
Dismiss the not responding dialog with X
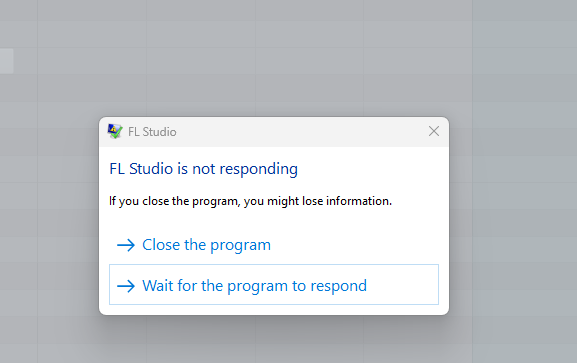[x=434, y=131]
